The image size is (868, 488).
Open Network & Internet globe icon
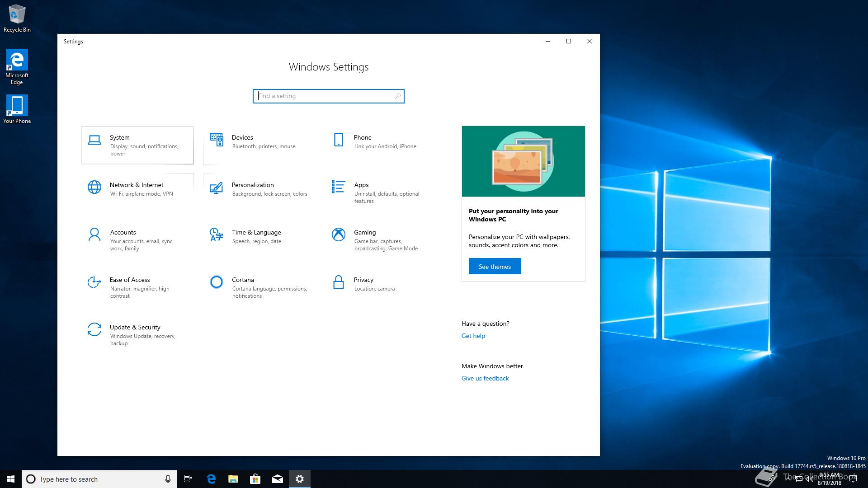coord(94,187)
